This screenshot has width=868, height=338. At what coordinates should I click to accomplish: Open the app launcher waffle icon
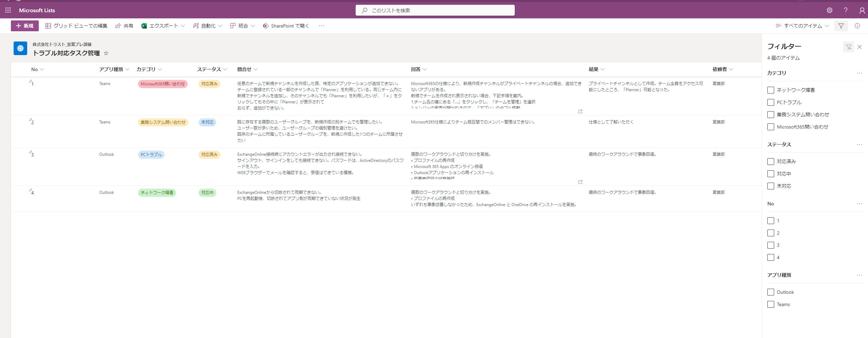[8, 10]
